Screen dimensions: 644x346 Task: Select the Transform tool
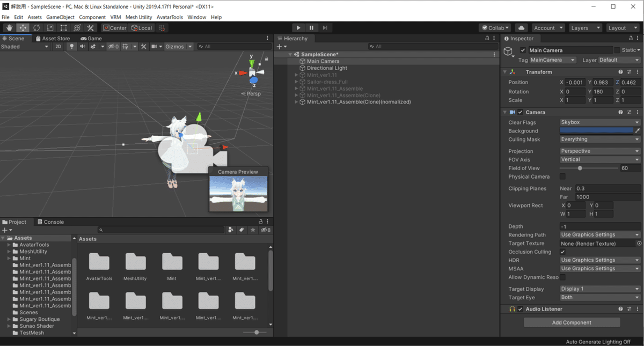(77, 28)
